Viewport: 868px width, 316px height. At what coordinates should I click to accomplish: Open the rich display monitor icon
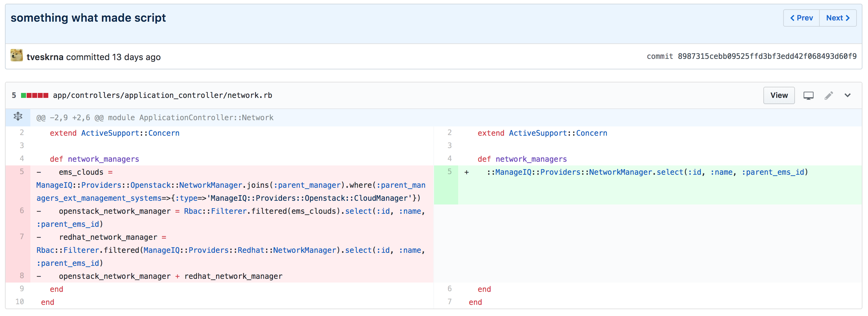808,96
